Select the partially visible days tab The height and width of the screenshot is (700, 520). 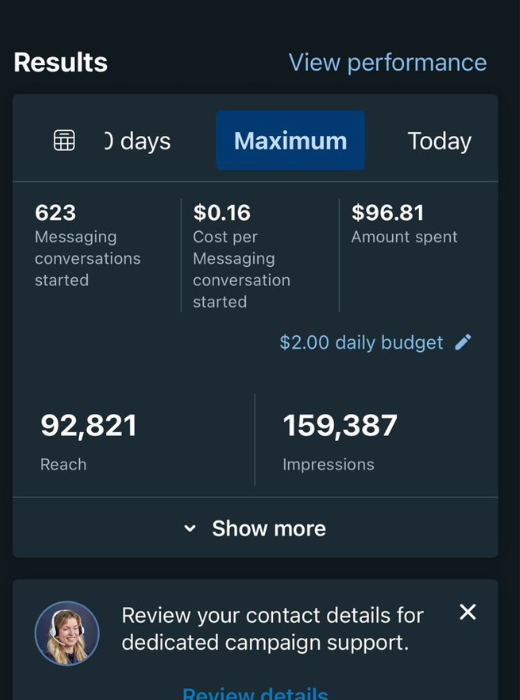click(x=137, y=141)
